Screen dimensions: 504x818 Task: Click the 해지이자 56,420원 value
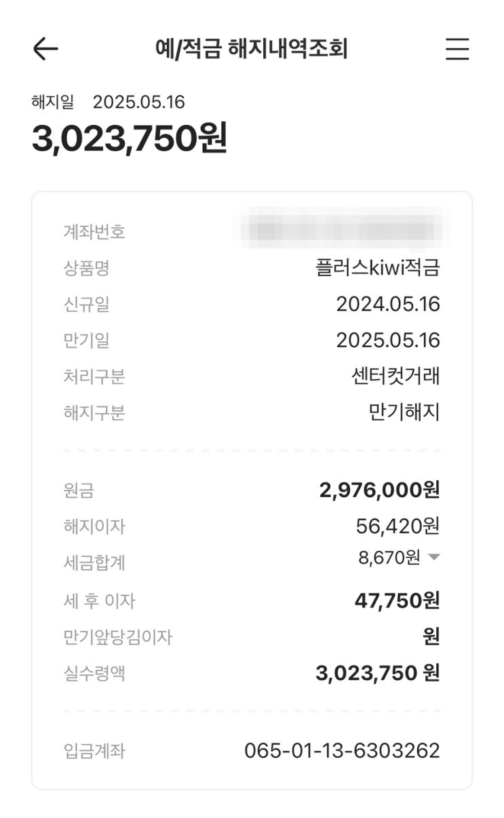(x=398, y=526)
